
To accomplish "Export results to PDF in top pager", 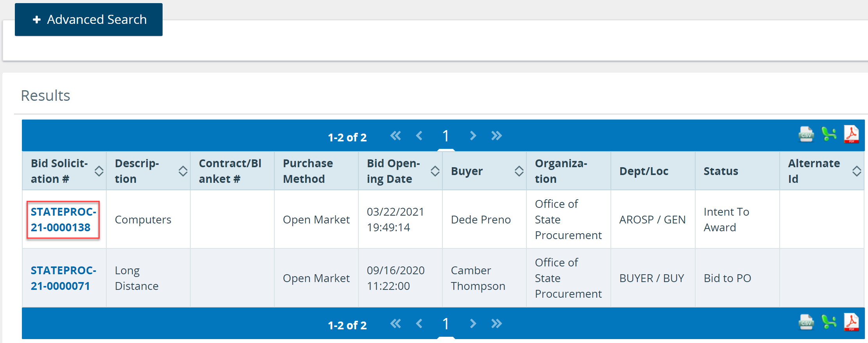I will [852, 134].
